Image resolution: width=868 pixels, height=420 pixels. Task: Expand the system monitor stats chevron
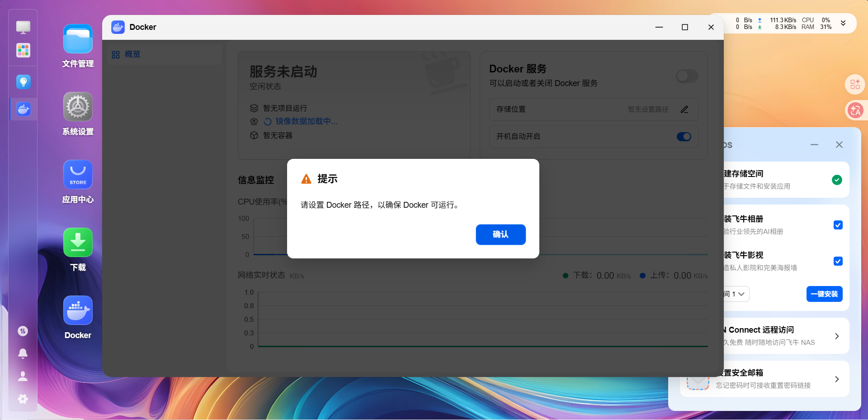[843, 23]
